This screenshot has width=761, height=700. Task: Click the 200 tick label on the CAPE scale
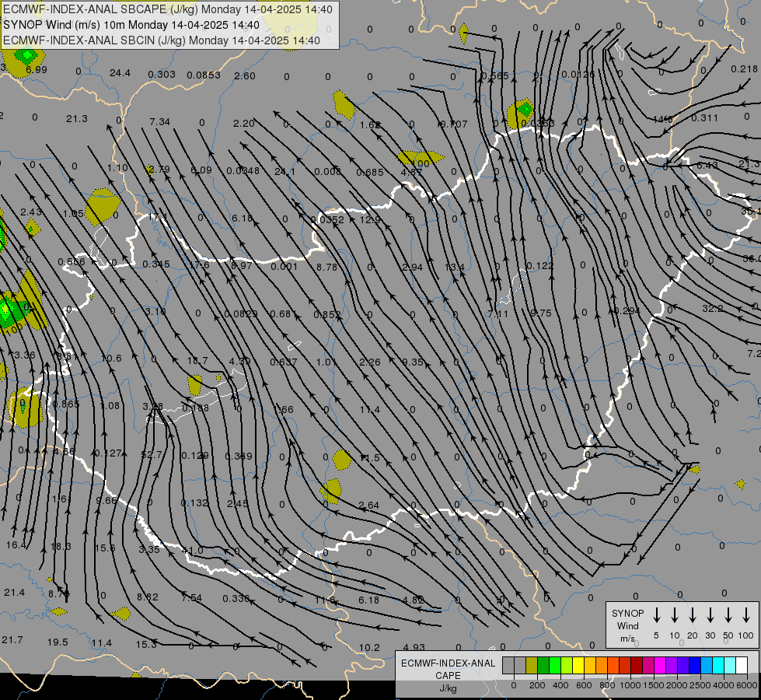point(537,685)
